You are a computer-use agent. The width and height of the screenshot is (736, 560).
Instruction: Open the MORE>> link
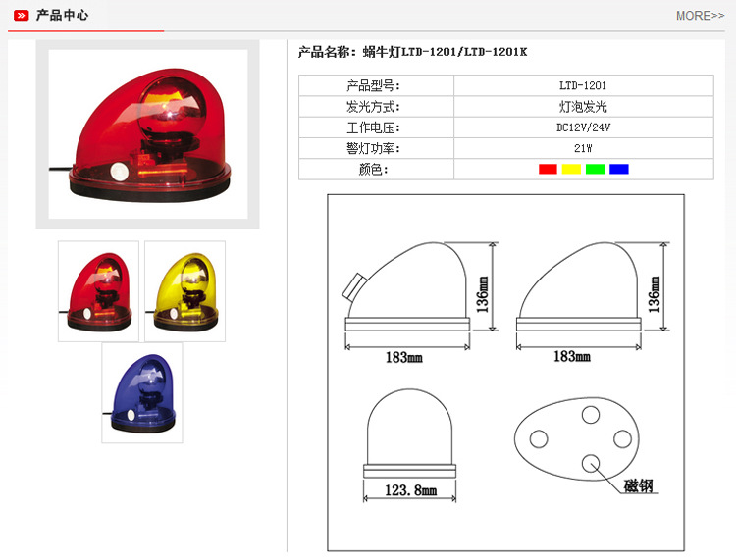coord(700,16)
